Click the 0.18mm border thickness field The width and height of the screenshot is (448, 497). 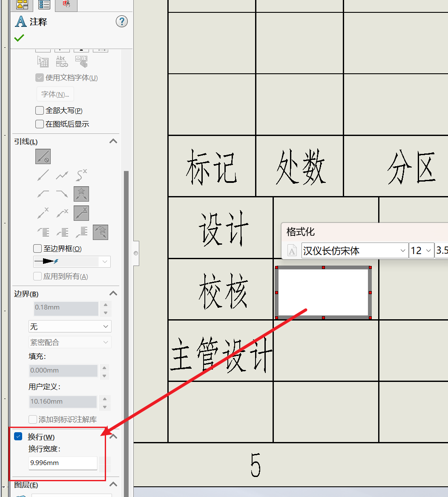[x=66, y=309]
